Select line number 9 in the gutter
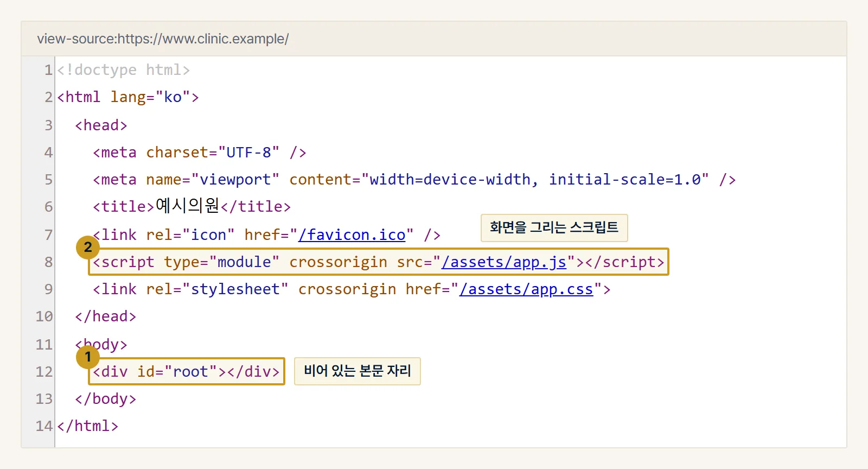The image size is (868, 469). [48, 289]
